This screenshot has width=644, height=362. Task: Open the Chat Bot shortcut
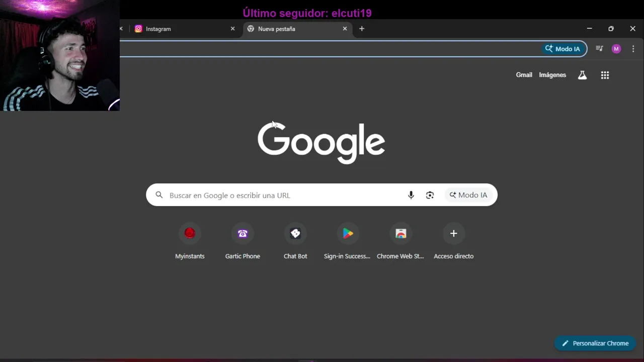click(x=295, y=242)
